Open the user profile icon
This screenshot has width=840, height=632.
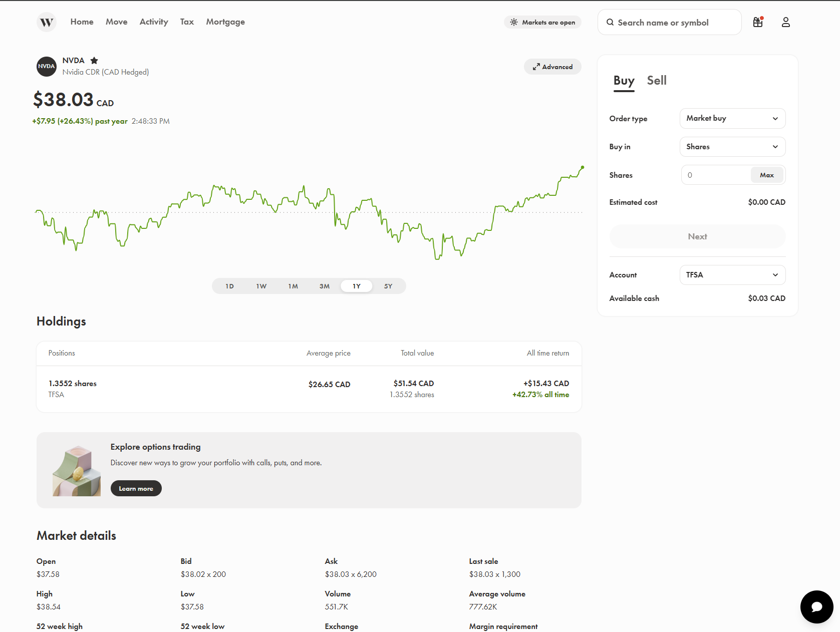[x=785, y=22]
